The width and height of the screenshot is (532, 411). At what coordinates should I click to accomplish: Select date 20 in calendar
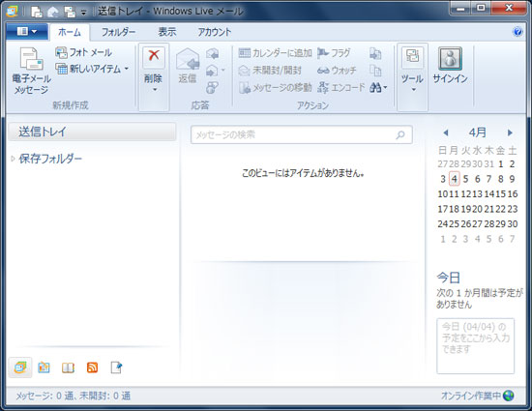477,209
